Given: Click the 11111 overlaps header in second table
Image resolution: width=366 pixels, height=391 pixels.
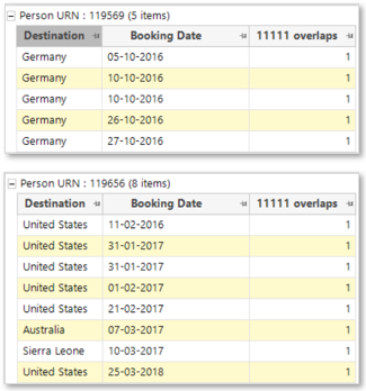Looking at the screenshot, I should coord(297,203).
